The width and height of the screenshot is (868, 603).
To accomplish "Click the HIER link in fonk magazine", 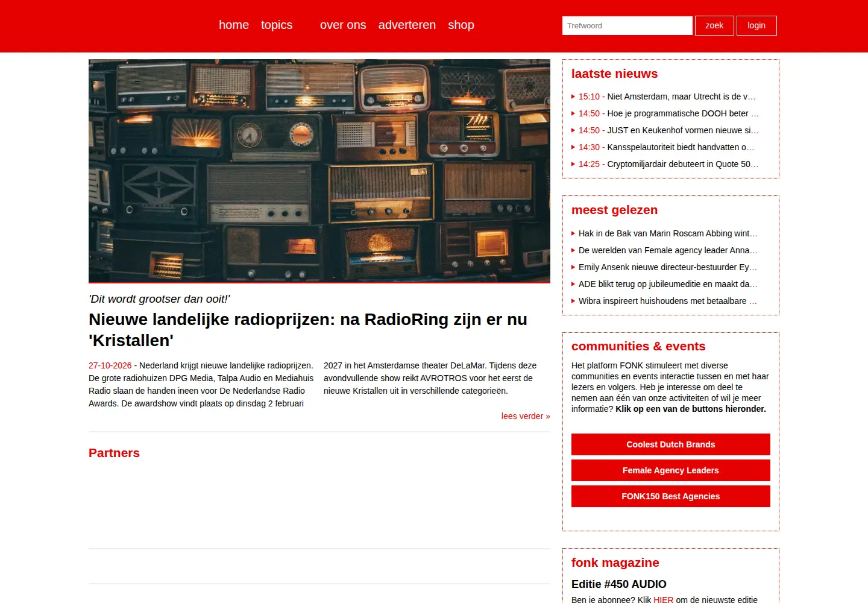I will [663, 599].
